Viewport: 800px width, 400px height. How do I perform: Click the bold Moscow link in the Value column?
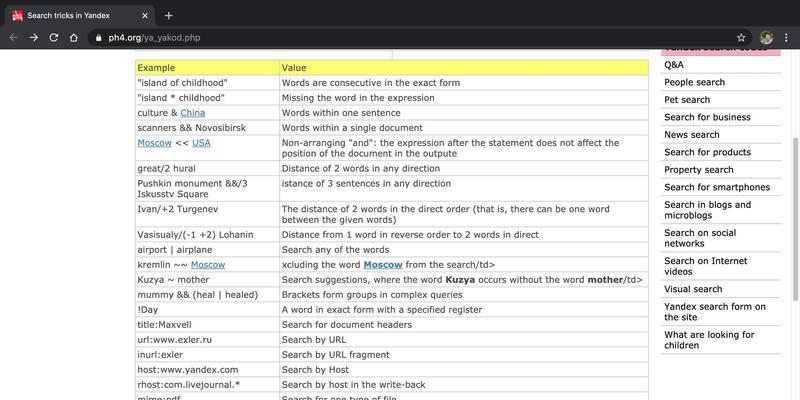383,265
